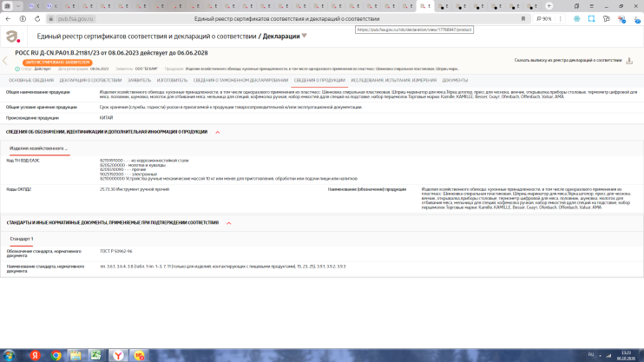
Task: Click the FSA registry logo
Action: coord(13,36)
